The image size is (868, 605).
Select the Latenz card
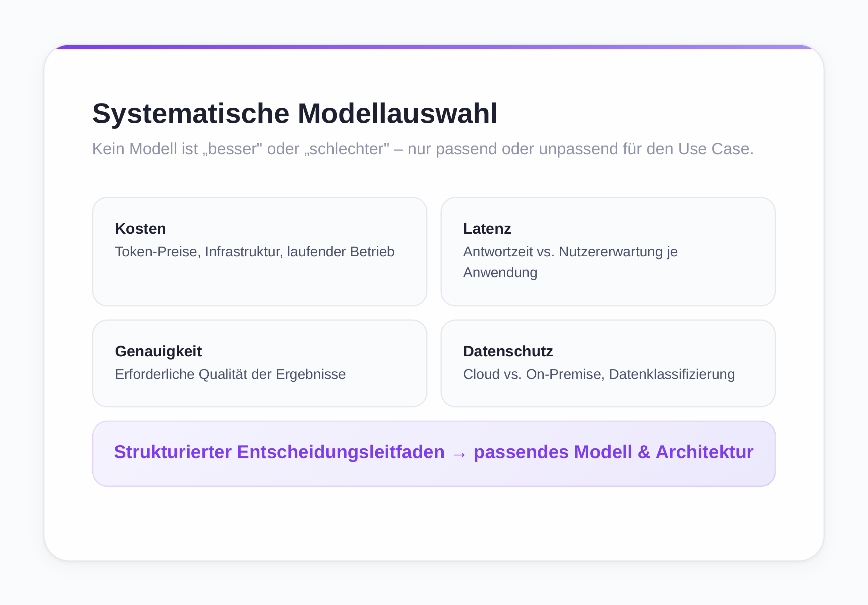[x=608, y=251]
